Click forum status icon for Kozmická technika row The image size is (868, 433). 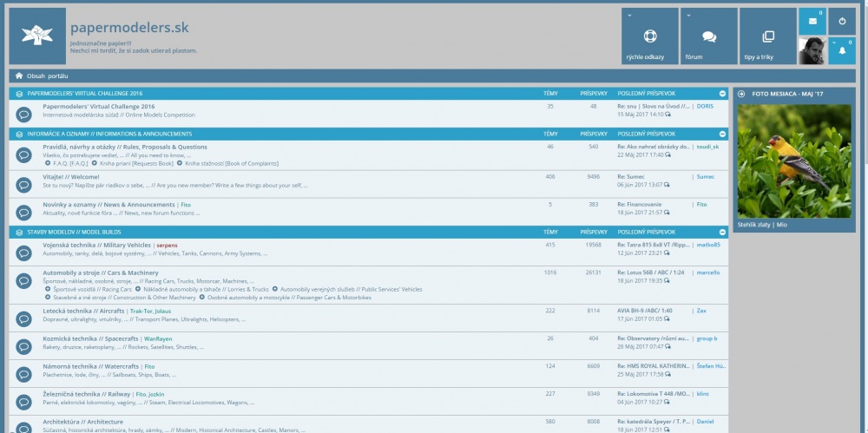coord(23,346)
